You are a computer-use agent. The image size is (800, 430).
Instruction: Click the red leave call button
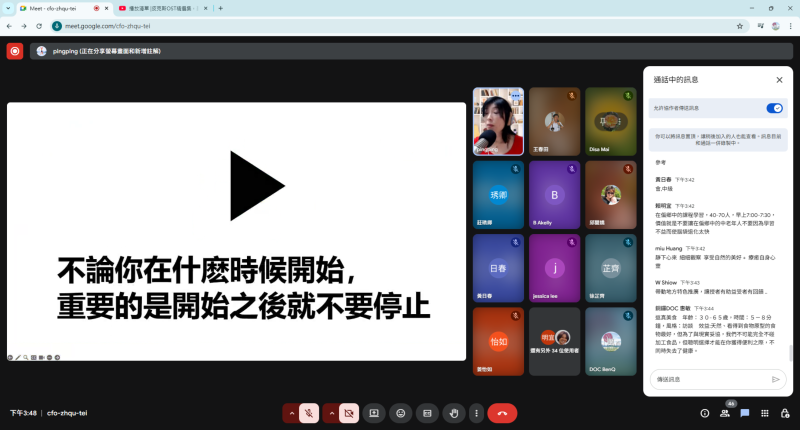(502, 413)
